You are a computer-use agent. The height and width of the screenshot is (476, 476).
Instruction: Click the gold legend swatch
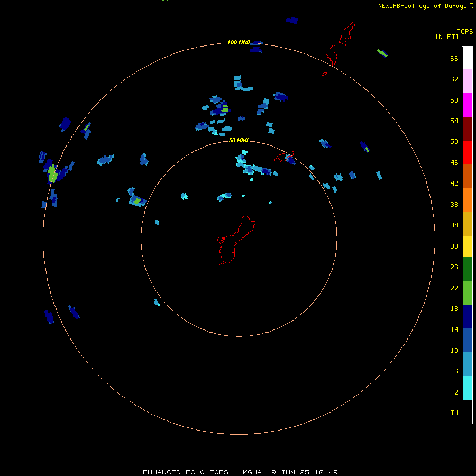467,224
